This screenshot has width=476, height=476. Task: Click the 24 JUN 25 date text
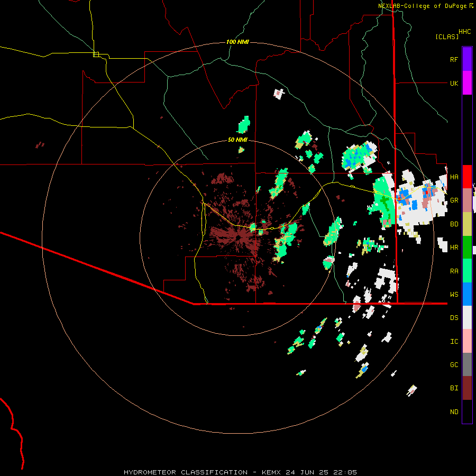[x=308, y=472]
